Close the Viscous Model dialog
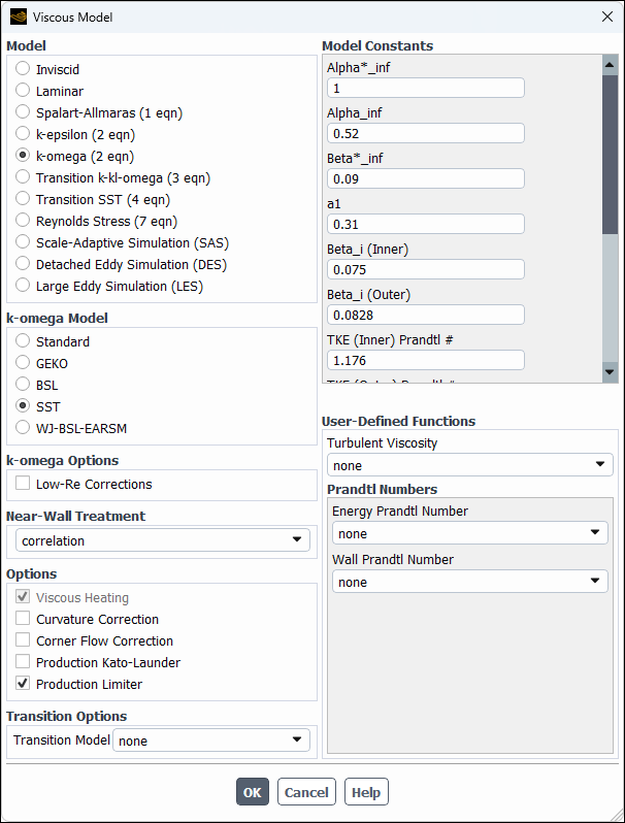 pos(606,17)
